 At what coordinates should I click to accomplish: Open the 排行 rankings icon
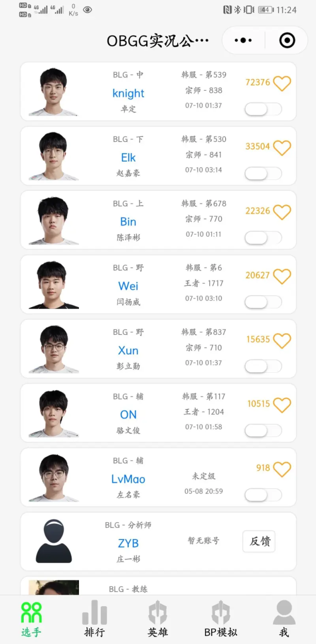tap(94, 611)
